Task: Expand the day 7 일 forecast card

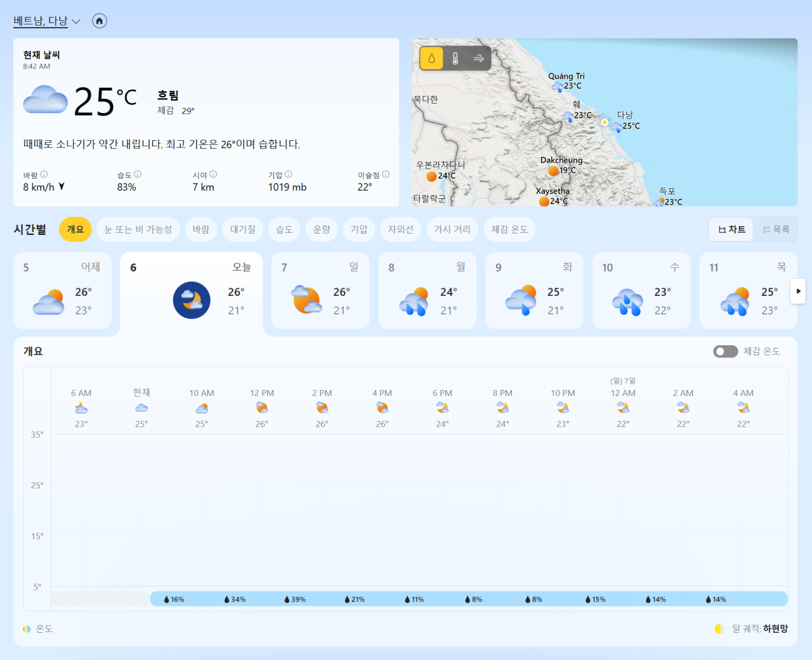Action: click(320, 290)
